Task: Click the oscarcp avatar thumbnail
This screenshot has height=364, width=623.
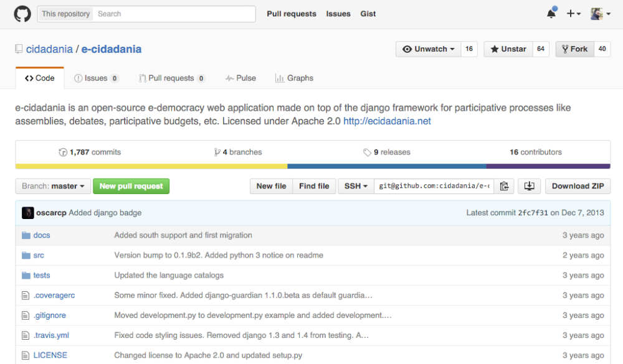Action: (x=27, y=213)
